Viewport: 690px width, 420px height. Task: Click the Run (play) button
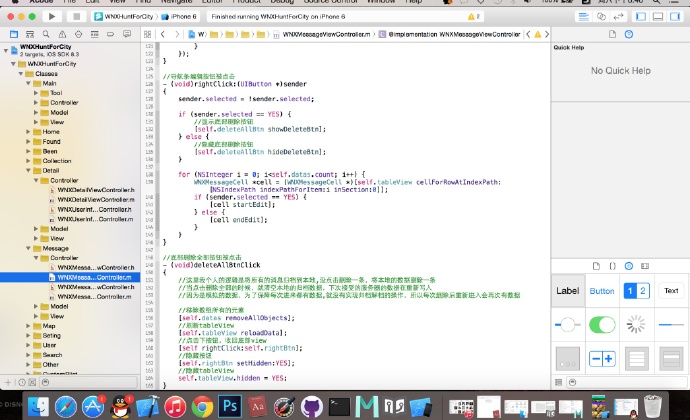click(50, 17)
